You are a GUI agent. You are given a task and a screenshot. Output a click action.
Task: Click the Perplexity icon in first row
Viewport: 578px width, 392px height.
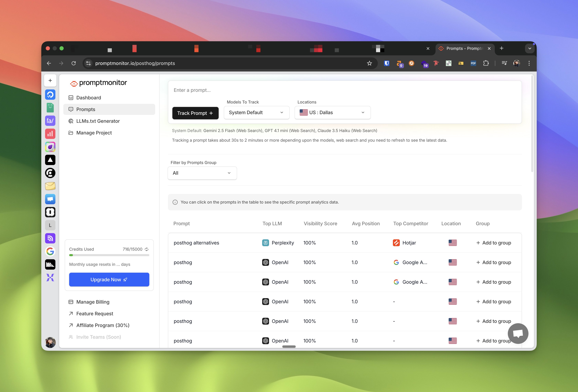coord(265,243)
